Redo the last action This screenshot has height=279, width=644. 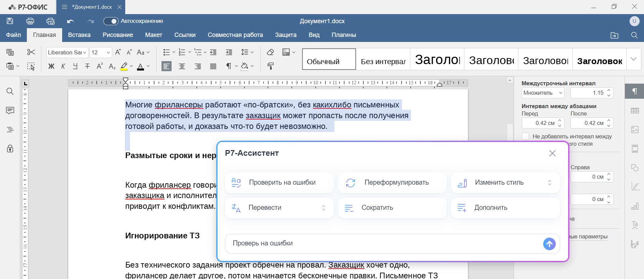(91, 21)
